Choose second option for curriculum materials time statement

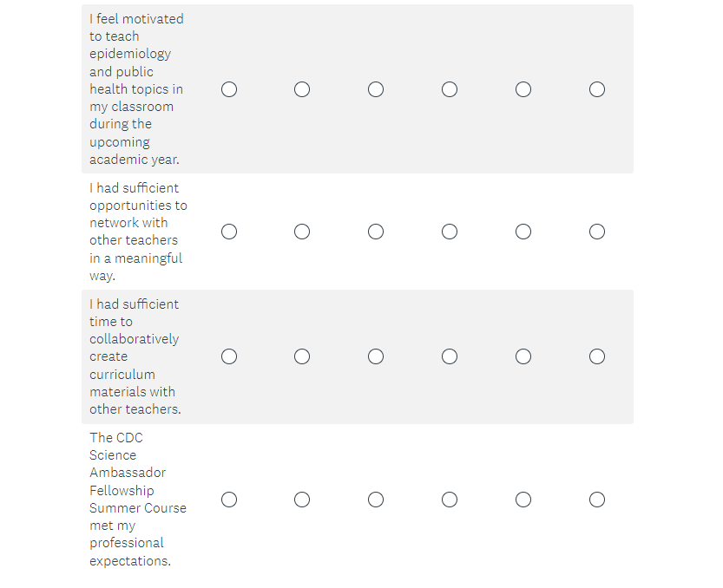302,356
